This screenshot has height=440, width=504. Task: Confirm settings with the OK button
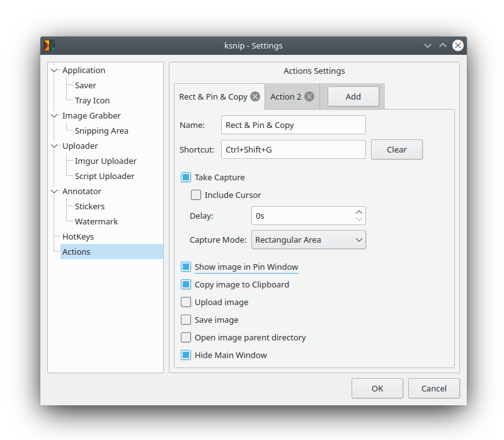pos(377,388)
